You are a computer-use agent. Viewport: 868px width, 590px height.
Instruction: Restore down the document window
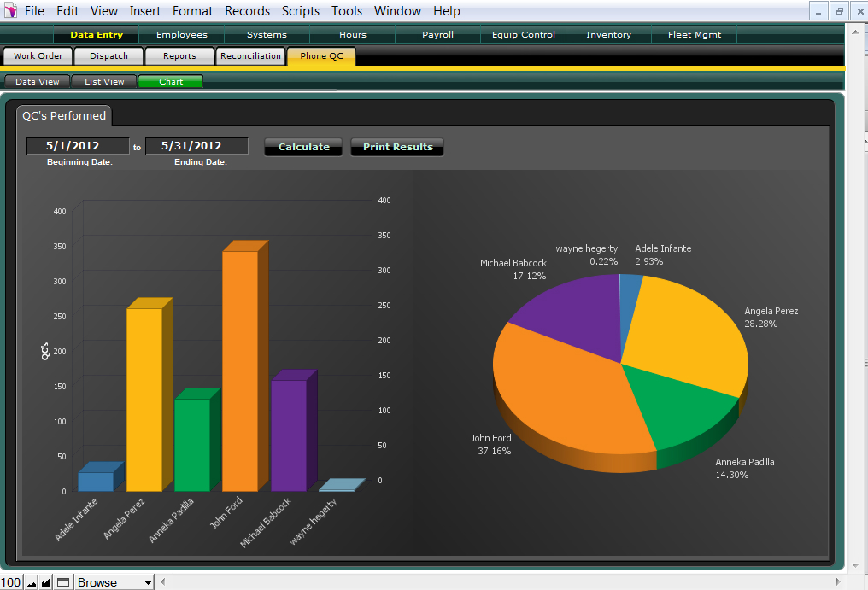click(x=839, y=11)
